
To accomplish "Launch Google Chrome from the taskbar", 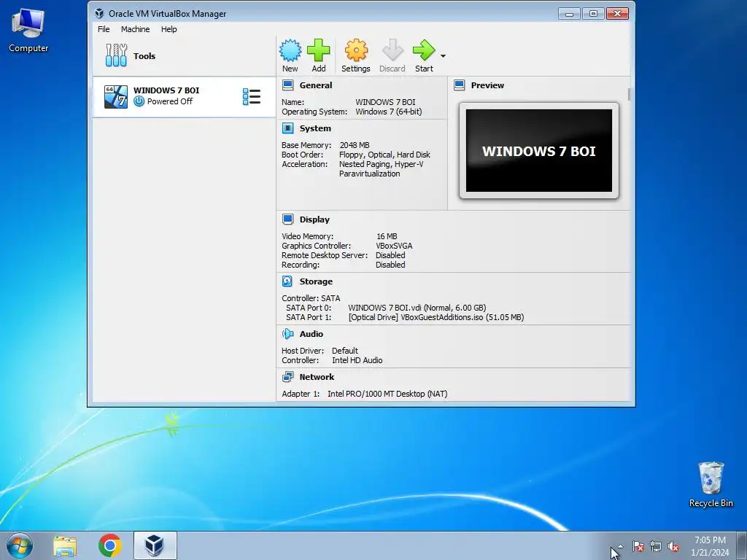I will (x=110, y=545).
